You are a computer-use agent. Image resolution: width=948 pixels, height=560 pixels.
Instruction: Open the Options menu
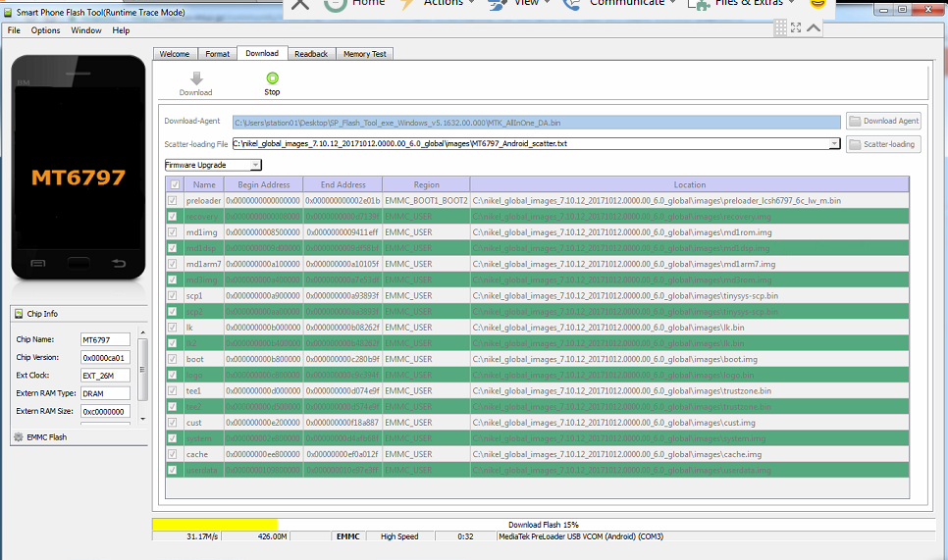click(45, 30)
